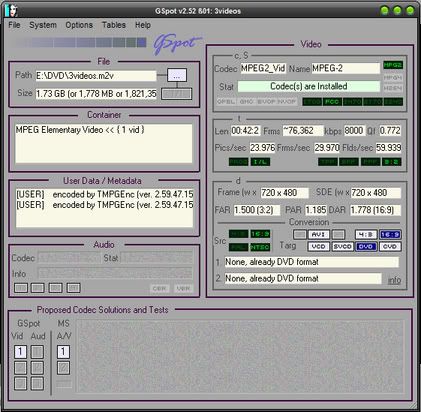Click conversion line 2 'None, already DVD format'
Viewport: 421px width, 412px height.
coord(303,278)
